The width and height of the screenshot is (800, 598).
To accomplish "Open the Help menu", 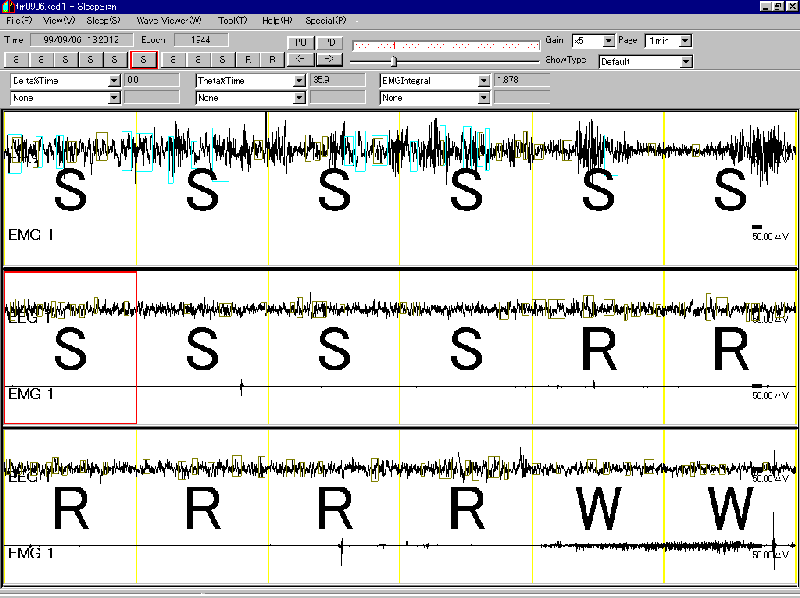I will click(x=277, y=20).
